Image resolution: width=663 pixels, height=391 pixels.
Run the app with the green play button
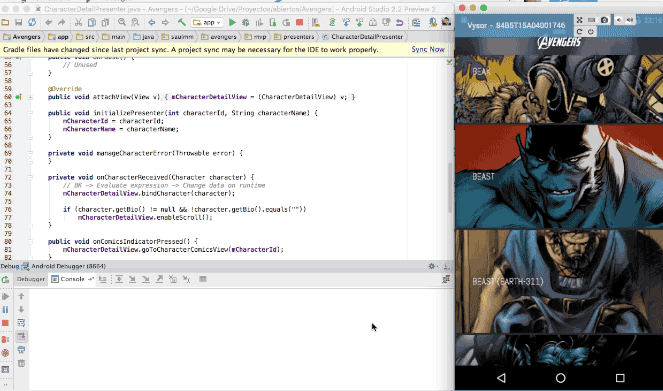pyautogui.click(x=232, y=22)
